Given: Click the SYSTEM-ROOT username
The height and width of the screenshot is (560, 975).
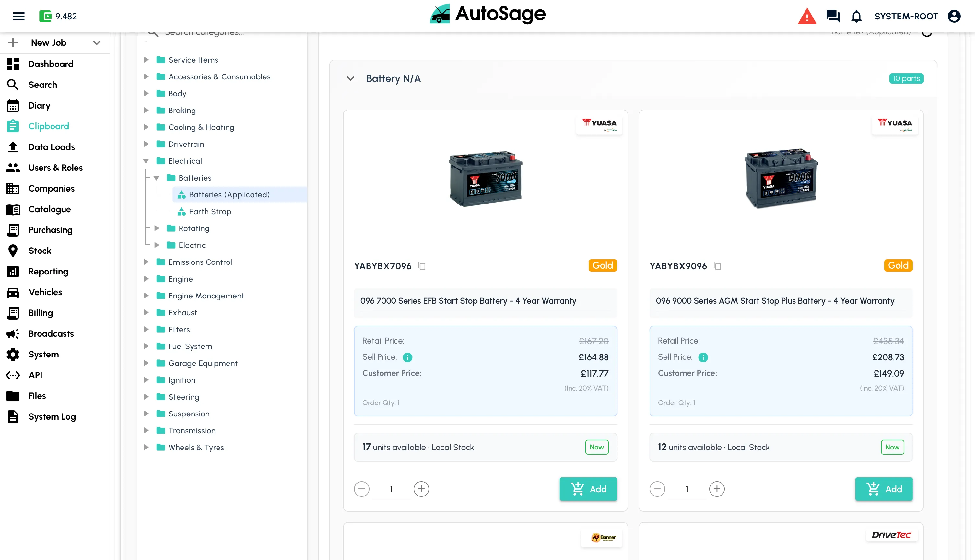Looking at the screenshot, I should [906, 16].
